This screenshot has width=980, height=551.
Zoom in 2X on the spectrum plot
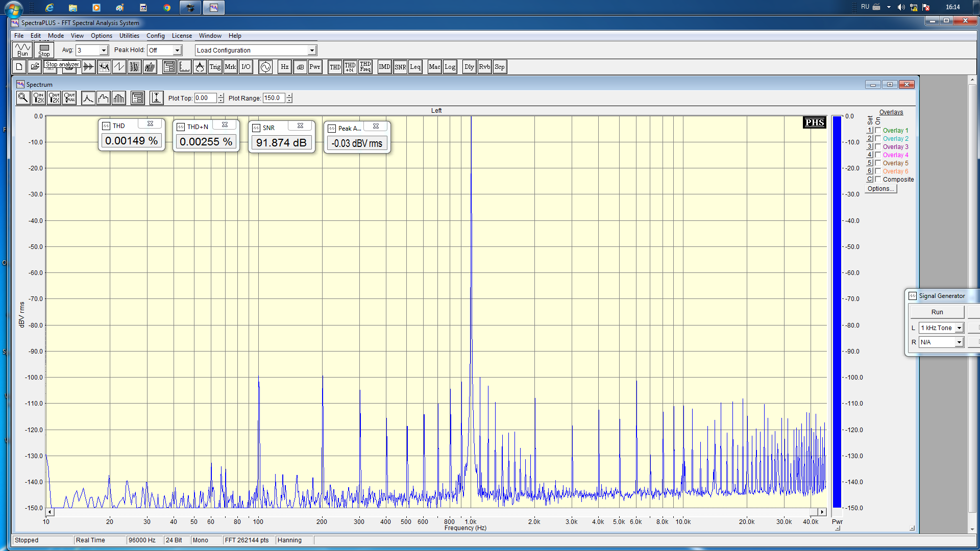pyautogui.click(x=39, y=98)
